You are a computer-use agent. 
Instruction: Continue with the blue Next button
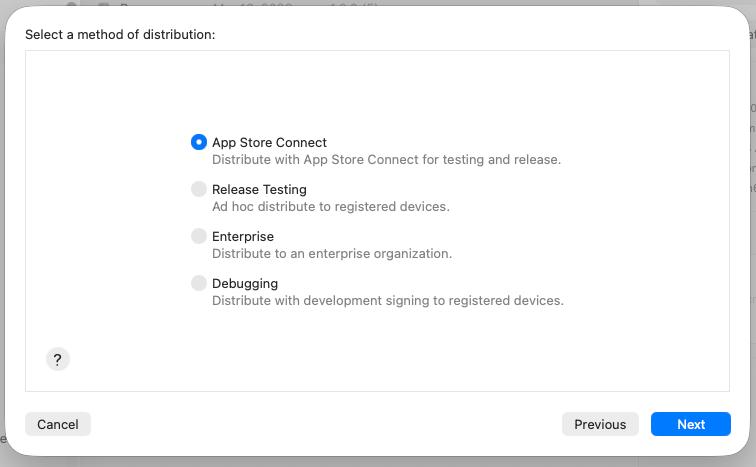click(x=691, y=424)
